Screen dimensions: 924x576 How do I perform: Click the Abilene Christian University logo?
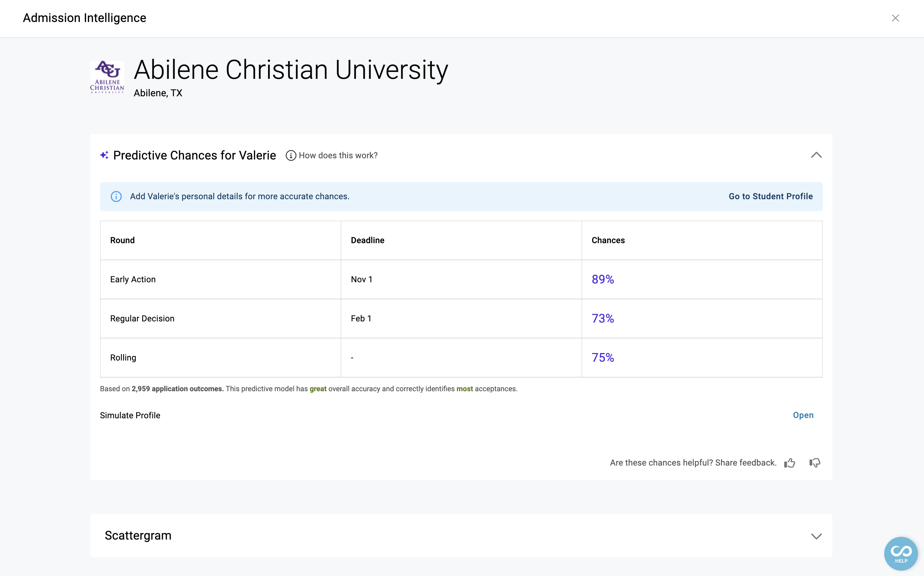pos(107,78)
